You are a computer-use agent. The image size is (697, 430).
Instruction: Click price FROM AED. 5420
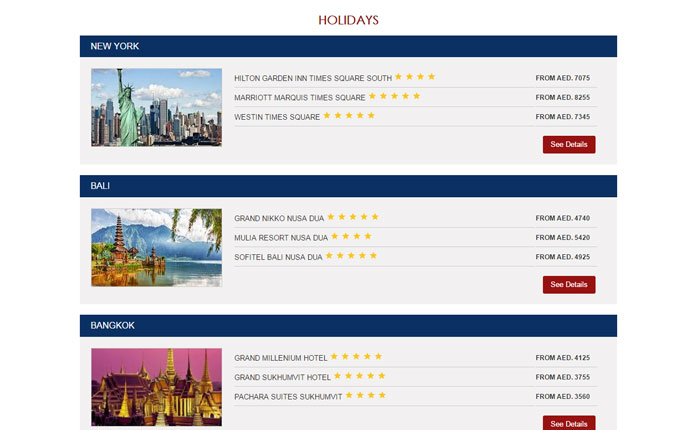click(x=562, y=237)
